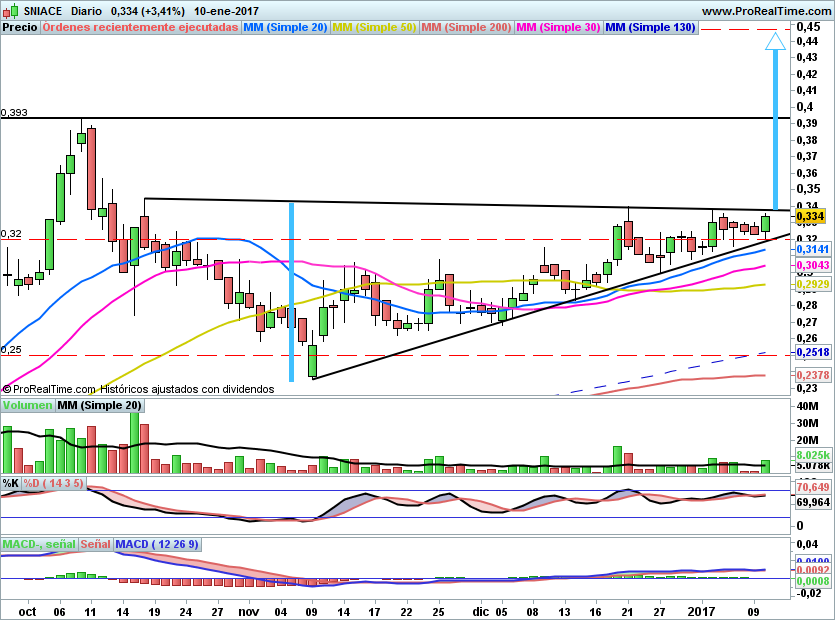
Task: Select the MM (Simple 20) price indicator label
Action: tap(285, 28)
